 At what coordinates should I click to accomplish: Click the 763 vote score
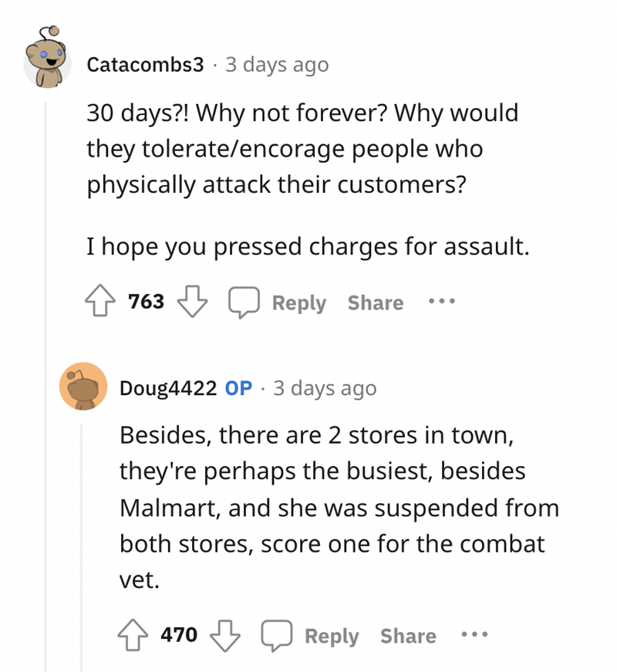(x=147, y=302)
